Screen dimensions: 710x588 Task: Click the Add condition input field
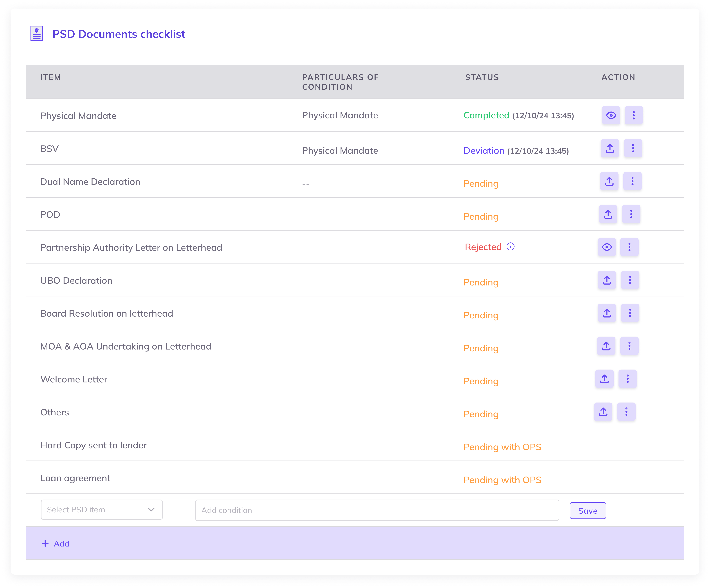click(377, 510)
